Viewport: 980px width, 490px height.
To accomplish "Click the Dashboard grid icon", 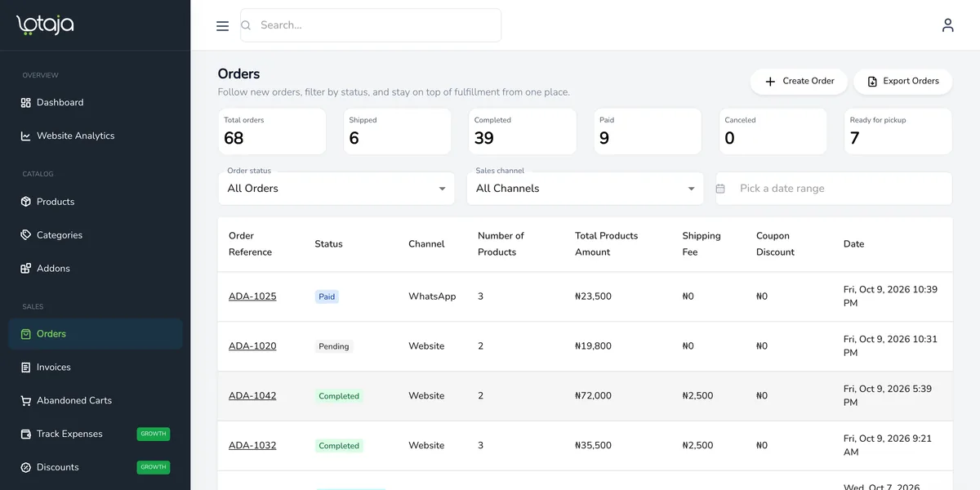I will [x=26, y=103].
